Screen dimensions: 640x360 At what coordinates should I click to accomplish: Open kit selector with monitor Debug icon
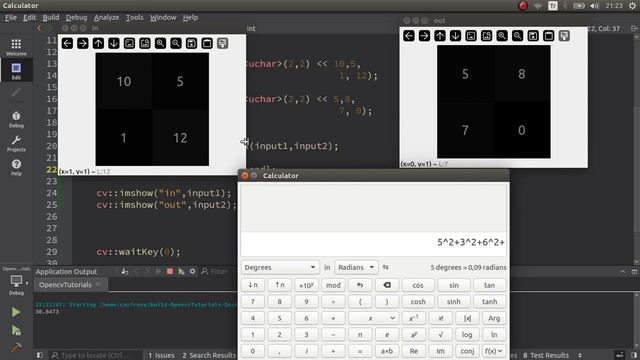(16, 284)
